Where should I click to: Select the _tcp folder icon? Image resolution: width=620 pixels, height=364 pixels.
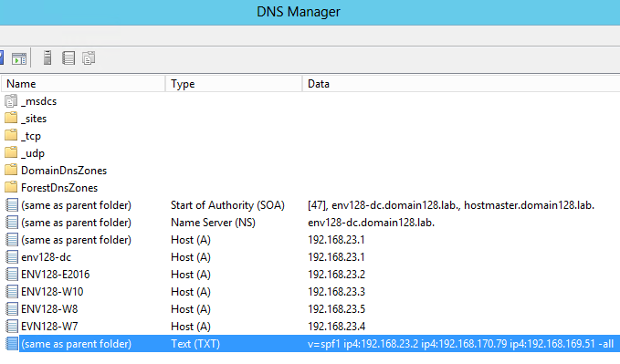[x=11, y=136]
